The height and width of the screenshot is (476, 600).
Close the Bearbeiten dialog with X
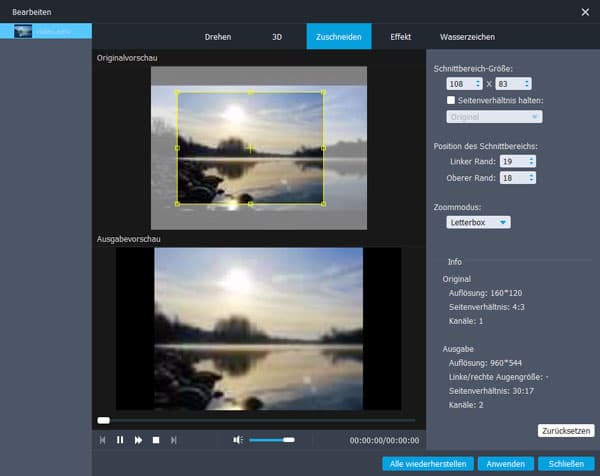[585, 12]
